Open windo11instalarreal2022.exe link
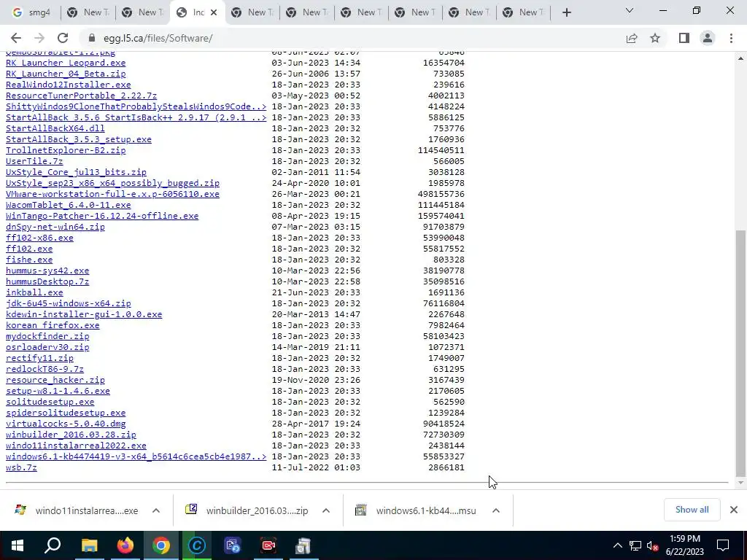This screenshot has width=747, height=560. [76, 446]
